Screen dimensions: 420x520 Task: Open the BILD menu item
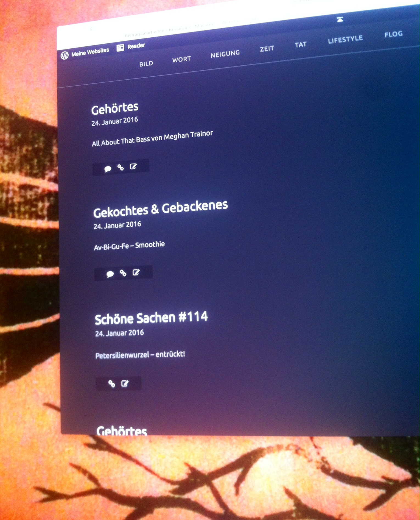[146, 64]
